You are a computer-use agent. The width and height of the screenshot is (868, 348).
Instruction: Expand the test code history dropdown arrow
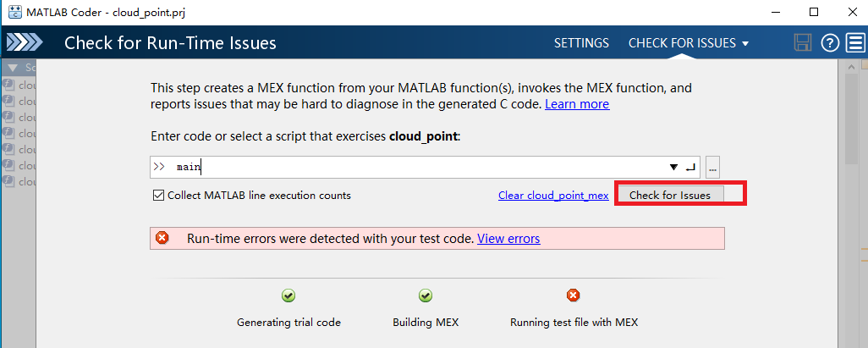point(674,168)
